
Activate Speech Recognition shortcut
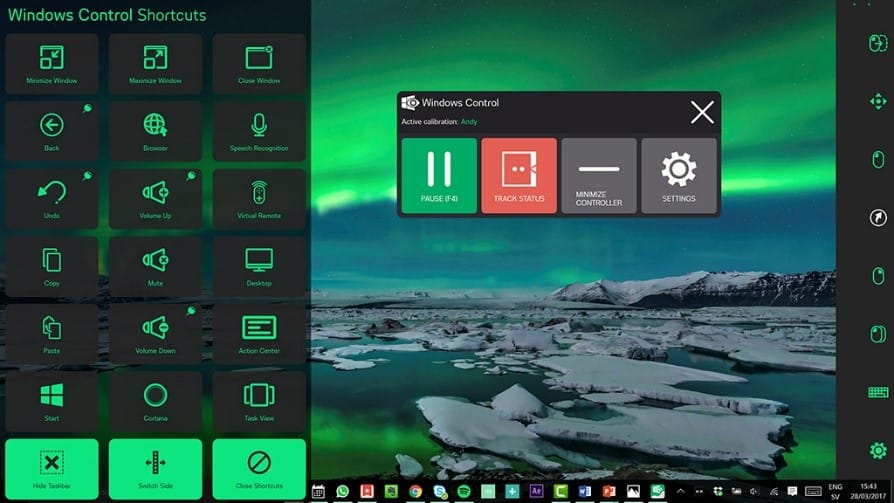click(259, 131)
